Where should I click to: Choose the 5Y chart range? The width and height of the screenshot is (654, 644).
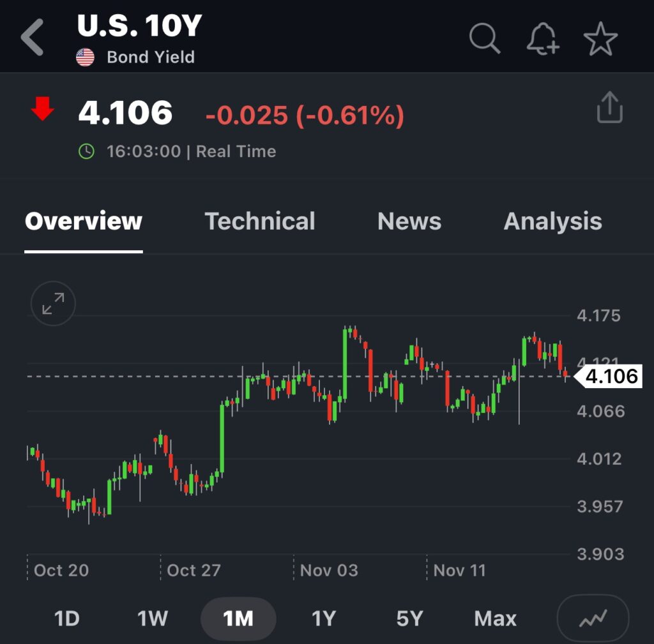(x=409, y=618)
